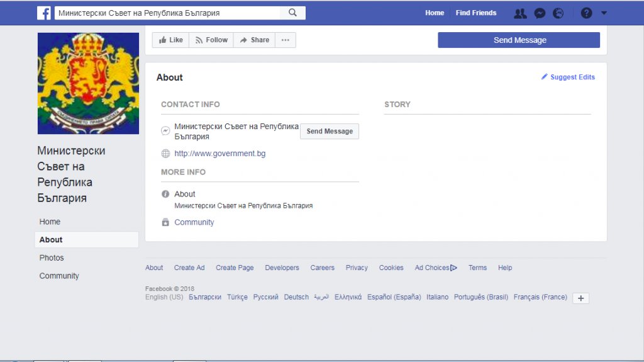The image size is (644, 362).
Task: Toggle Follow for this page
Action: (x=211, y=40)
